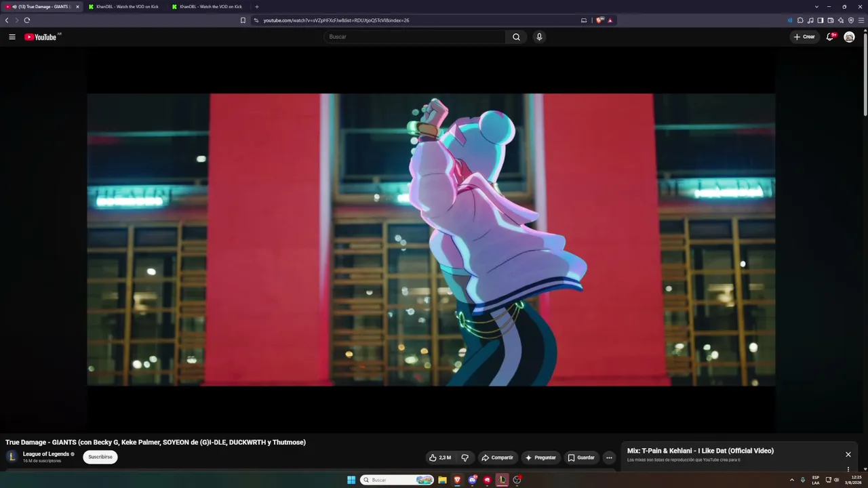Show the browser sidebar panel

click(821, 20)
